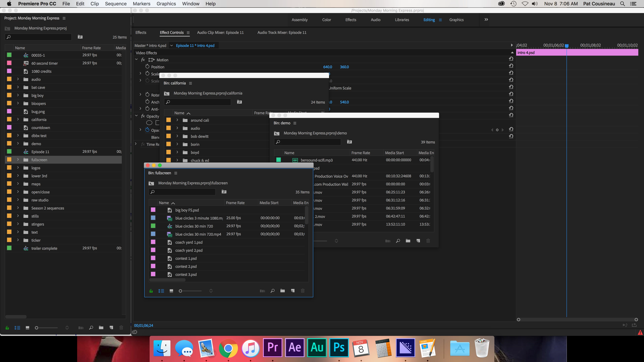The height and width of the screenshot is (362, 644).
Task: Reset Position parameter with reset icon
Action: [x=511, y=66]
